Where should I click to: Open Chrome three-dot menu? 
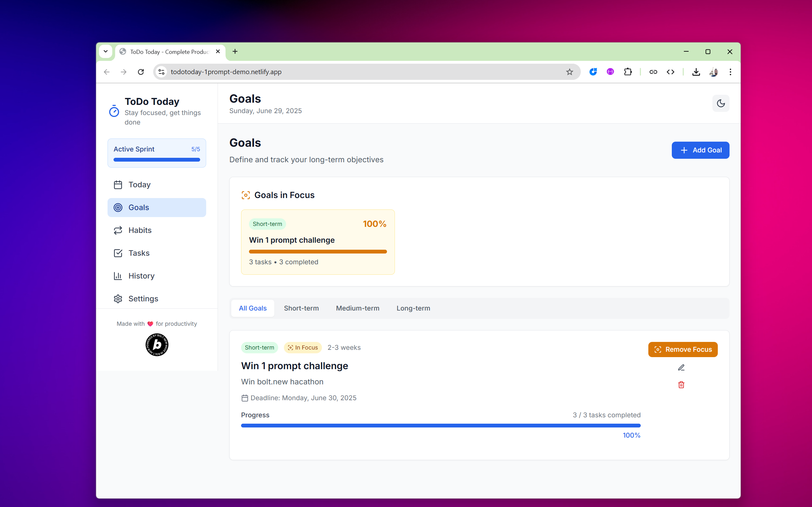pos(730,72)
